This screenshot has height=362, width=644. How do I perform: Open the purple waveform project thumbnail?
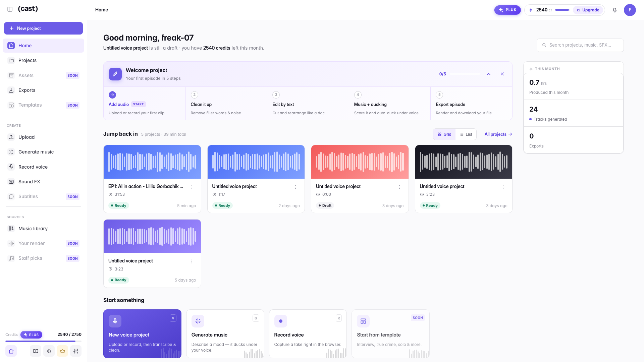click(152, 236)
